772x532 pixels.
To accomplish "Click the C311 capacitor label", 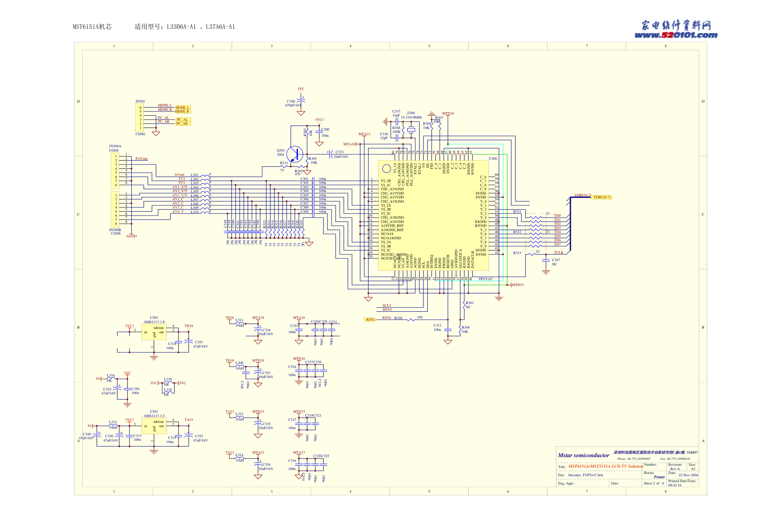I will (437, 325).
